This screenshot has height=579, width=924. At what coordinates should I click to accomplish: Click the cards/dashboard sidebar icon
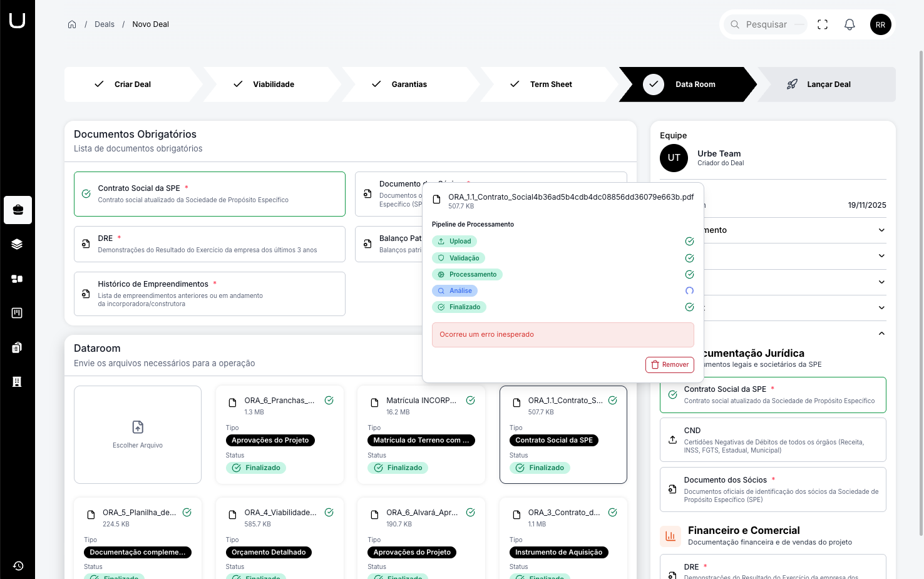point(18,279)
